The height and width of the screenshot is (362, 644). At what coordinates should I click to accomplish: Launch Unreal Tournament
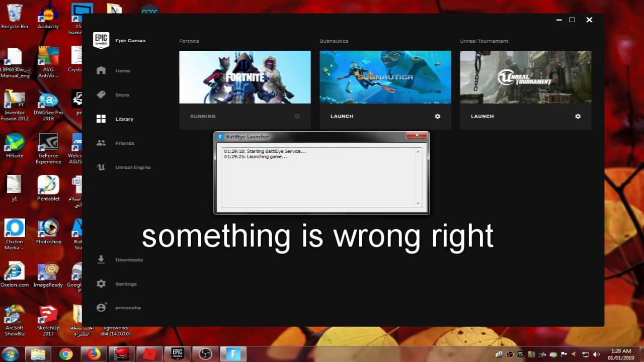pos(482,116)
